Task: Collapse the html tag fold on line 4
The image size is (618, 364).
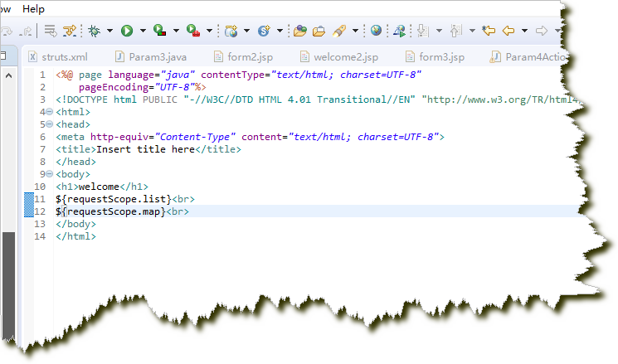Action: pyautogui.click(x=49, y=112)
